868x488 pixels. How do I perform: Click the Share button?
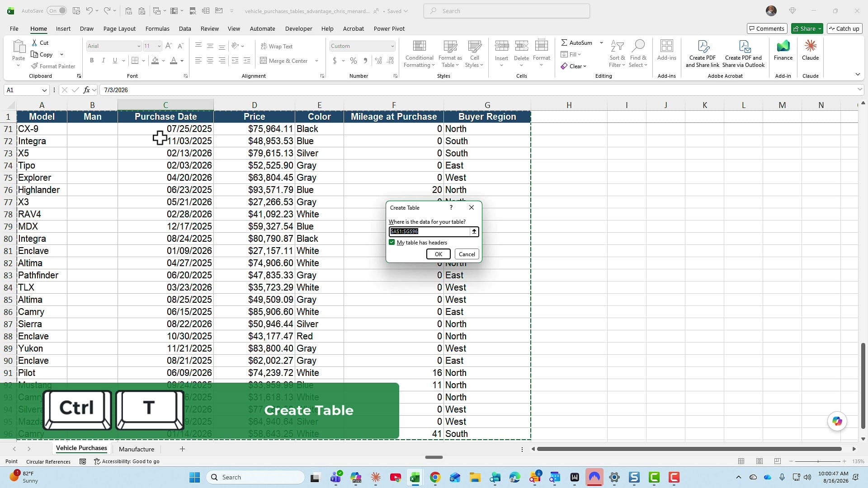coord(807,28)
